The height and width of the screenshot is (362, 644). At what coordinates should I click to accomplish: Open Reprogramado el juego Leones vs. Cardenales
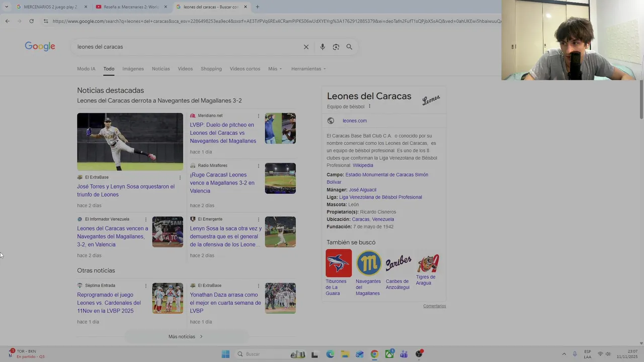[x=109, y=303]
